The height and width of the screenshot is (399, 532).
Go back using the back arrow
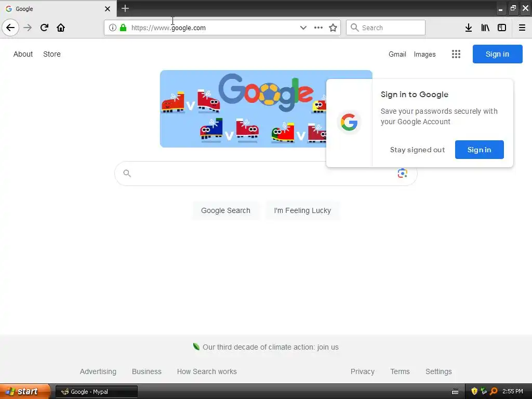[10, 28]
